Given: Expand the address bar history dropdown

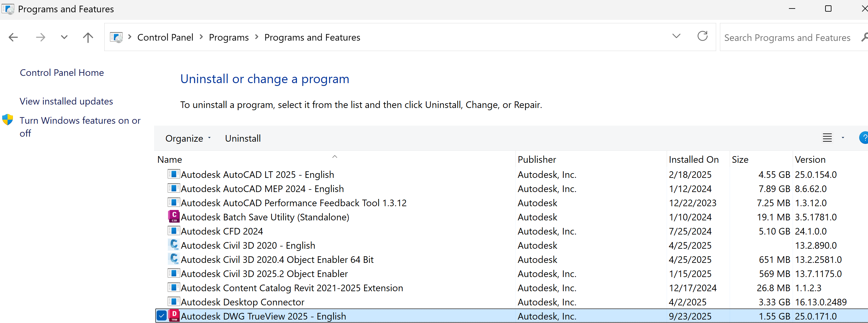Looking at the screenshot, I should 676,37.
